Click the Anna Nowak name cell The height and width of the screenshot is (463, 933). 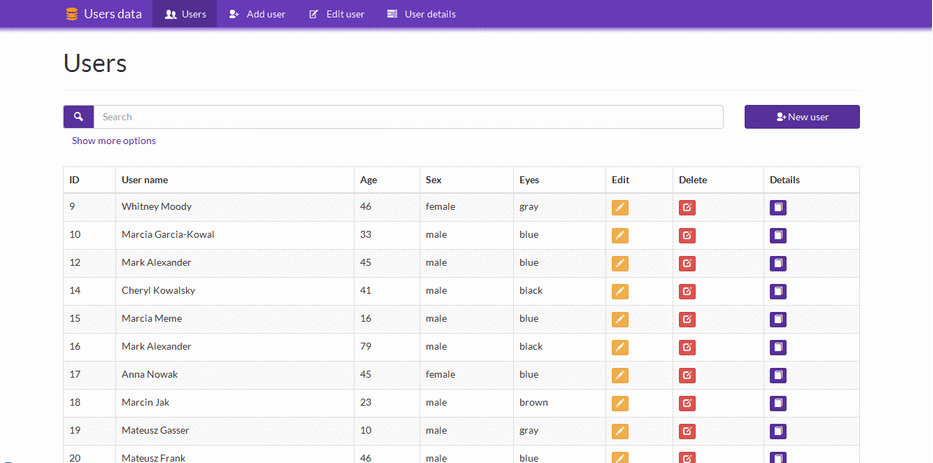(x=235, y=375)
